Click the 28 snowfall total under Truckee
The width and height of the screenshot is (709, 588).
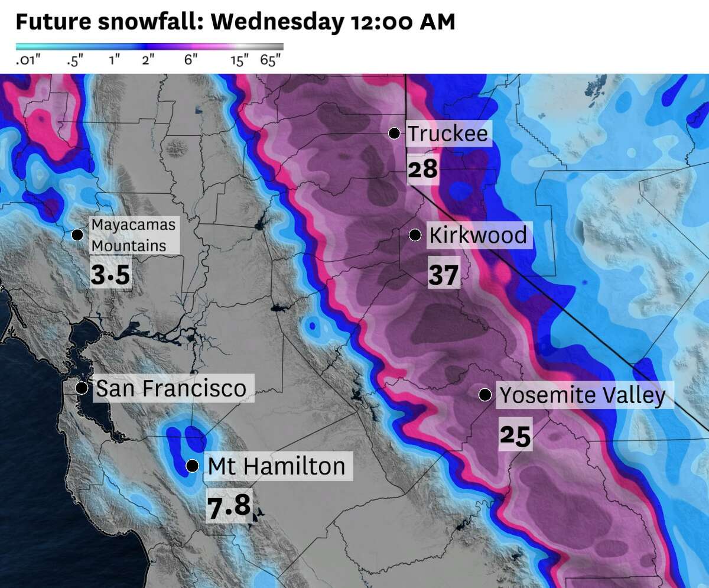click(423, 170)
